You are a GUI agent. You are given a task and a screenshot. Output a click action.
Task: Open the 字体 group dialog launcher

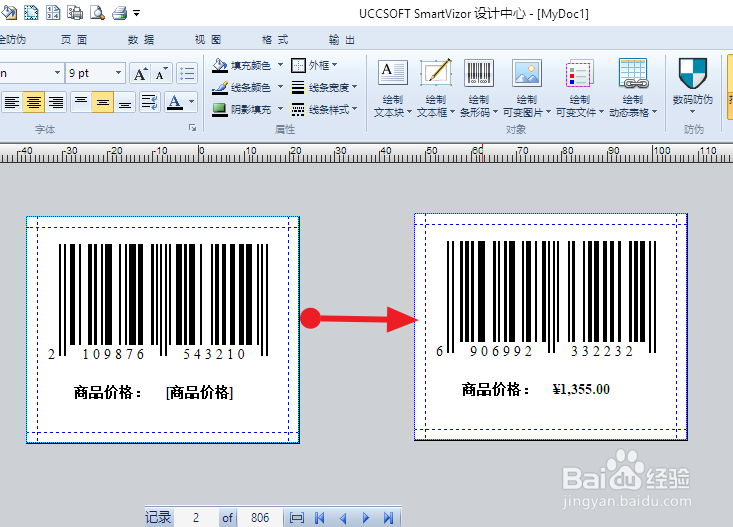(192, 128)
